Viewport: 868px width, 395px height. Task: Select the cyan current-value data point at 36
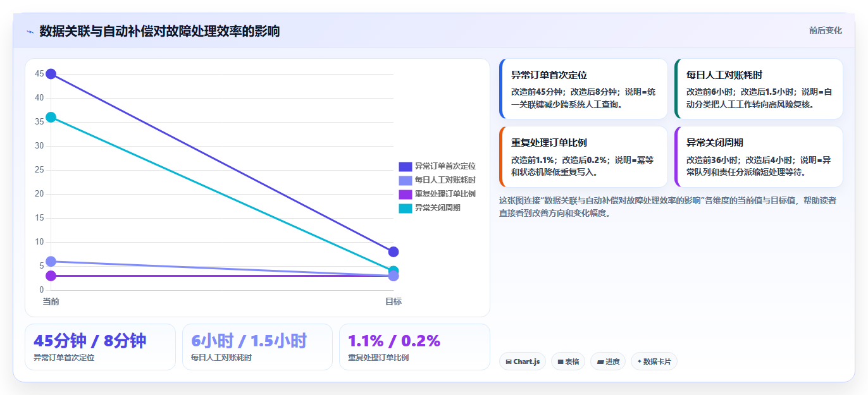coord(51,117)
